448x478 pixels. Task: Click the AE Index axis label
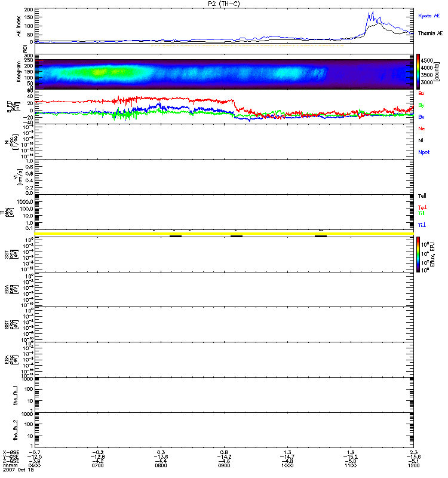pos(19,26)
